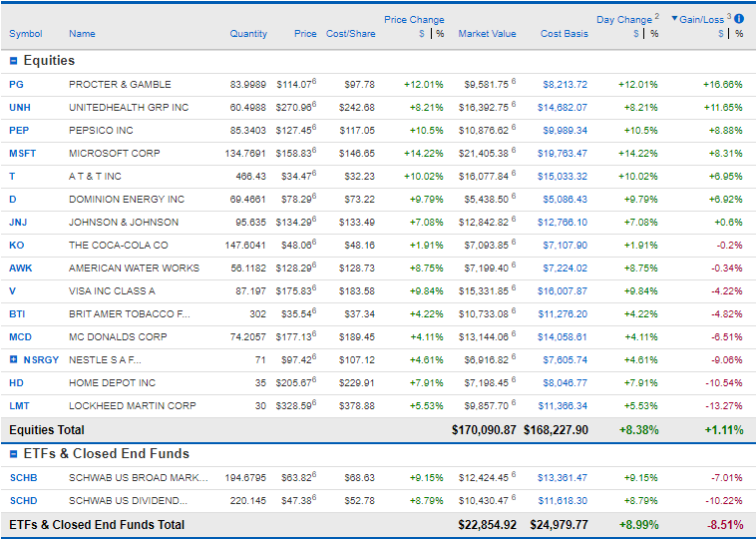Switch Gain/Loss to dollar view
This screenshot has height=540, width=756.
click(721, 34)
